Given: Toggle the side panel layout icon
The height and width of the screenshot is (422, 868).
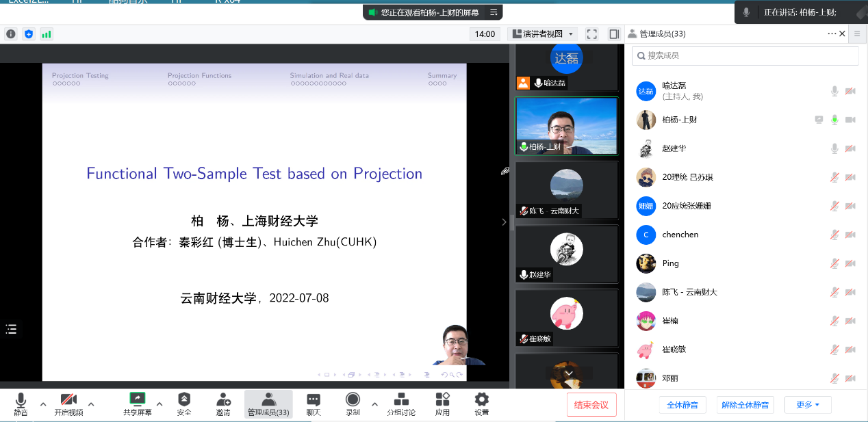Looking at the screenshot, I should click(x=614, y=34).
